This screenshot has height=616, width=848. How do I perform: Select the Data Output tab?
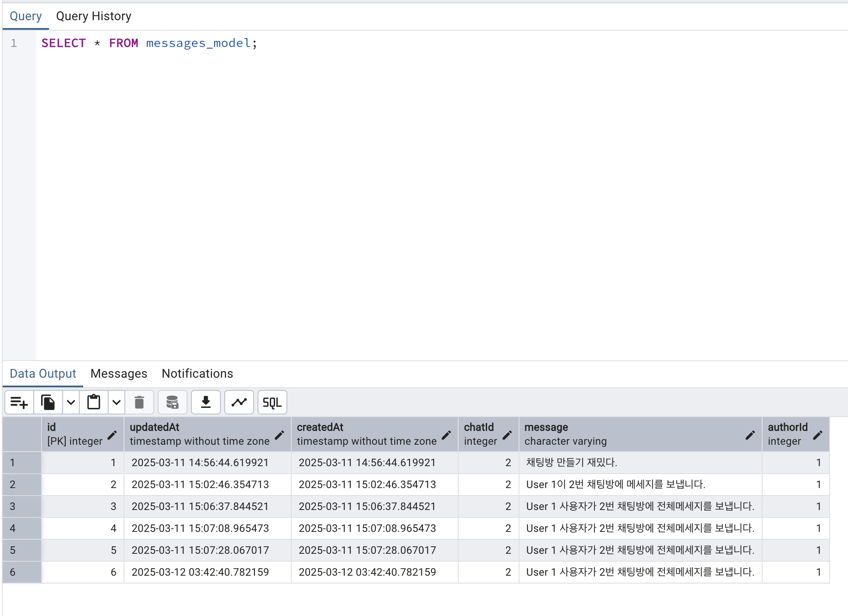(x=43, y=374)
